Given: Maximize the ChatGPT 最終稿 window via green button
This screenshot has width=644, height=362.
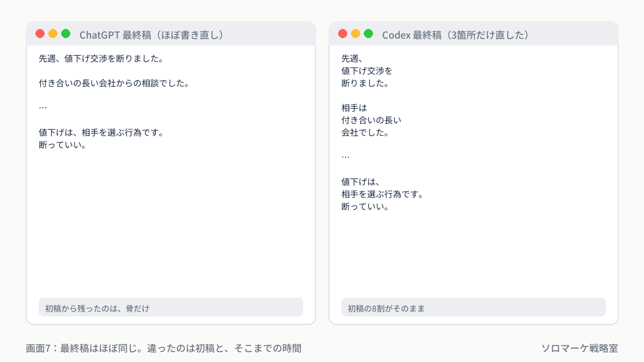Looking at the screenshot, I should 65,34.
